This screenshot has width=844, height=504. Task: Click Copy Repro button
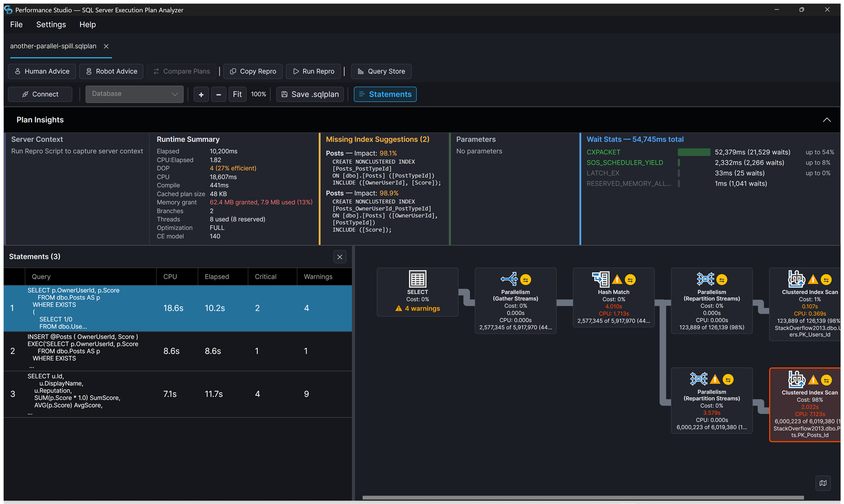(x=253, y=71)
